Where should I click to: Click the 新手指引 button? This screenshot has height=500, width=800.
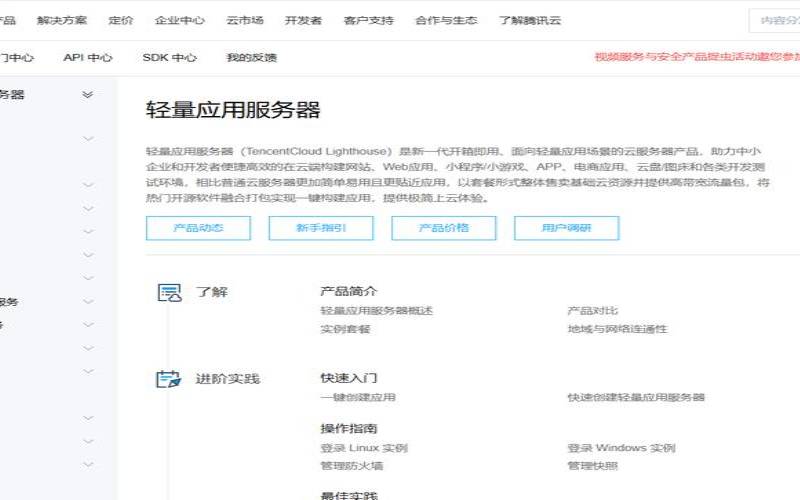pyautogui.click(x=321, y=228)
